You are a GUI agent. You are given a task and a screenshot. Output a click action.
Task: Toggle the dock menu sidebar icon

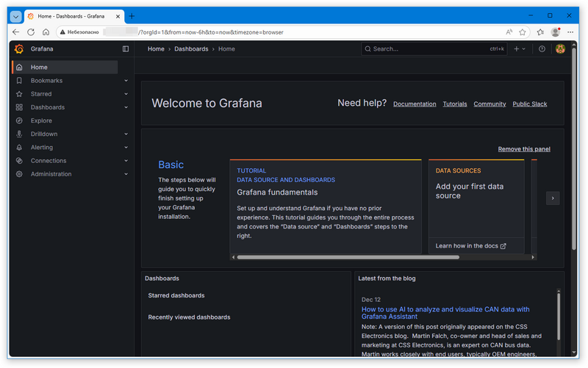point(126,48)
